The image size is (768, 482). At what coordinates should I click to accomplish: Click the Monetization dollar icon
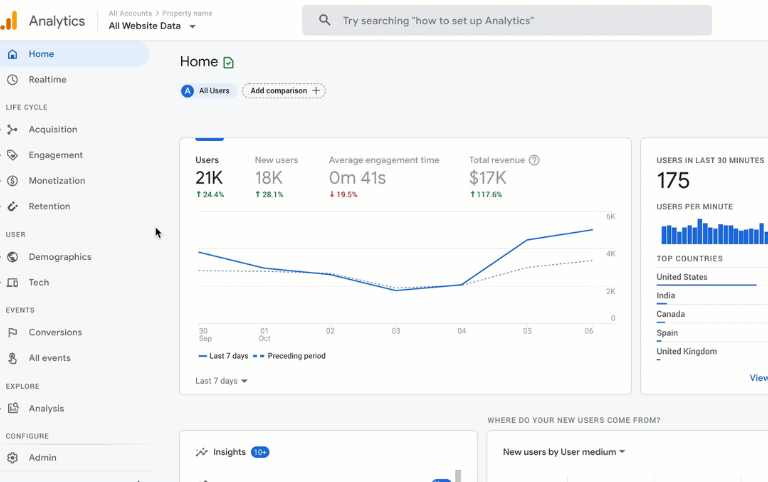click(13, 181)
